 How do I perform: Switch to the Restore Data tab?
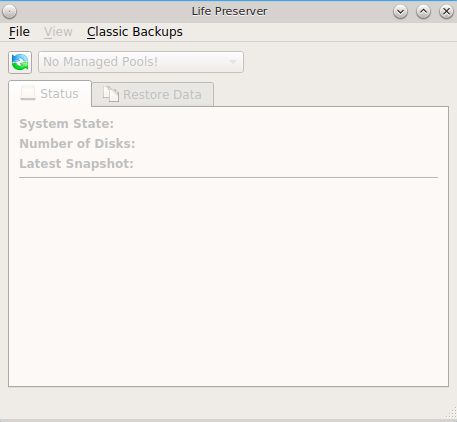tap(153, 95)
